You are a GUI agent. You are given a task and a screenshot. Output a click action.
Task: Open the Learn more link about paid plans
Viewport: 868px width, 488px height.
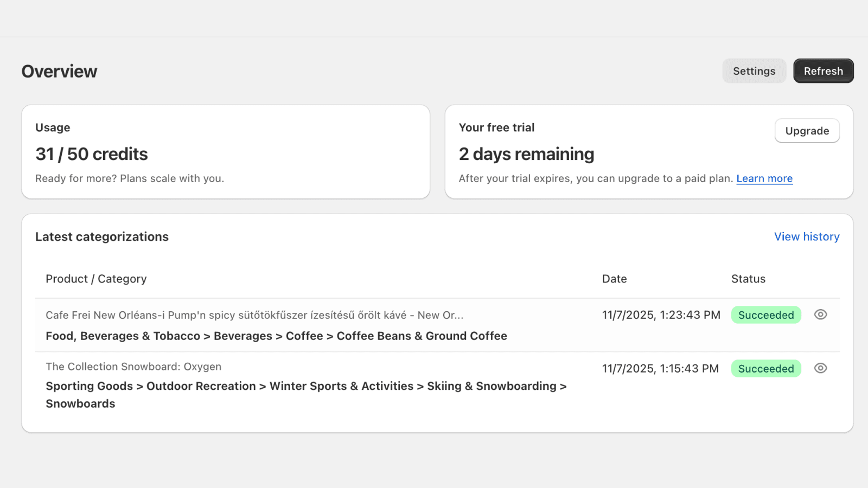[764, 178]
